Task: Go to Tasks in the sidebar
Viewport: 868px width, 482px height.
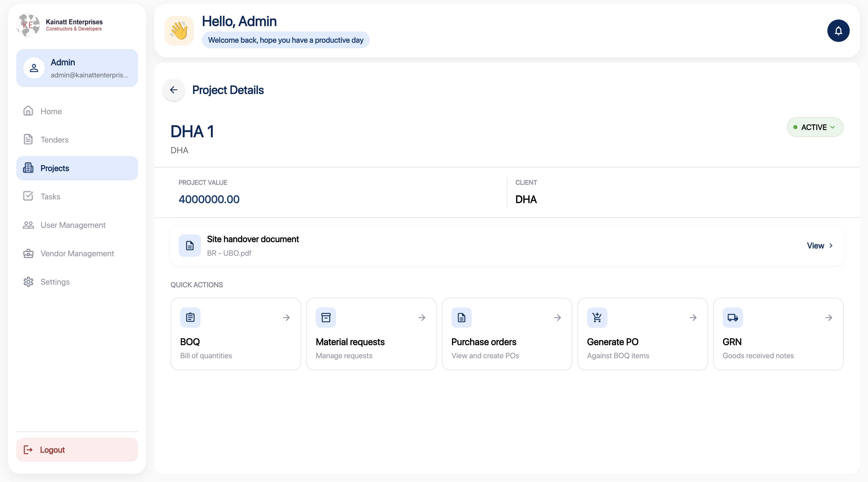Action: pyautogui.click(x=77, y=196)
